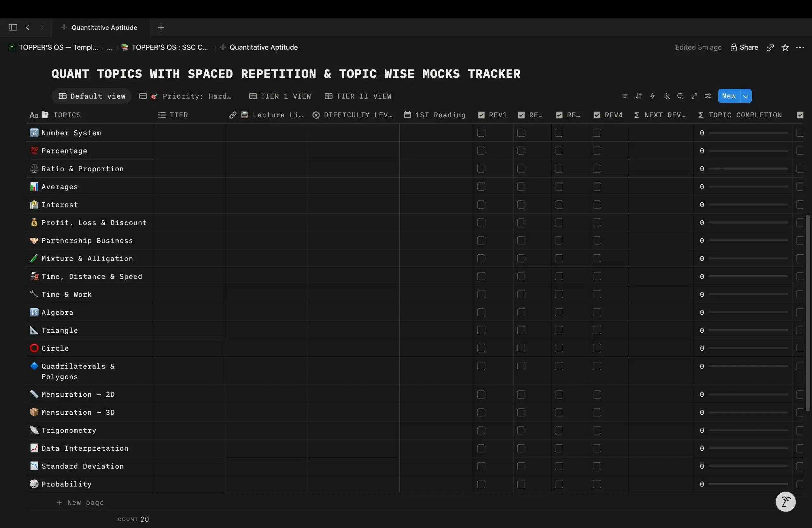Check REV4 for Trigonometry
812x528 pixels.
pyautogui.click(x=597, y=430)
